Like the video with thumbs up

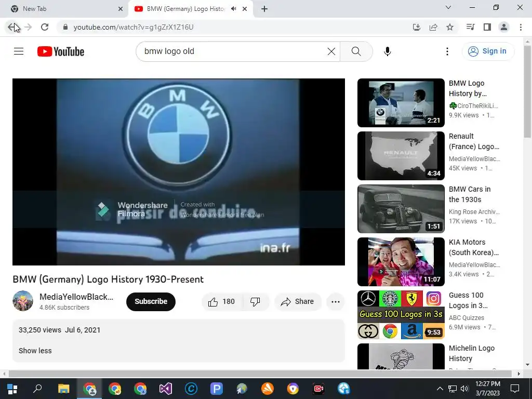click(222, 302)
